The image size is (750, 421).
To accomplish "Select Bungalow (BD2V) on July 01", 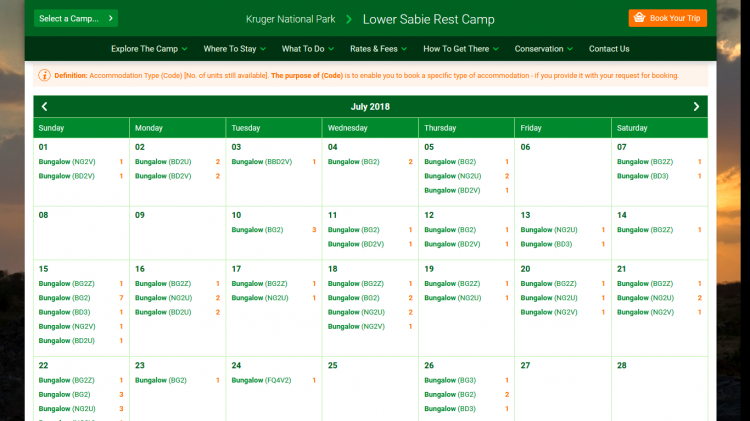I will [x=66, y=176].
